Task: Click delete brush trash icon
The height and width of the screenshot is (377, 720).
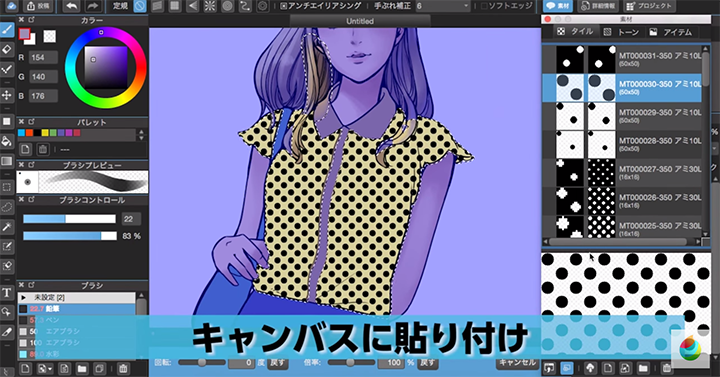Action: 123,369
